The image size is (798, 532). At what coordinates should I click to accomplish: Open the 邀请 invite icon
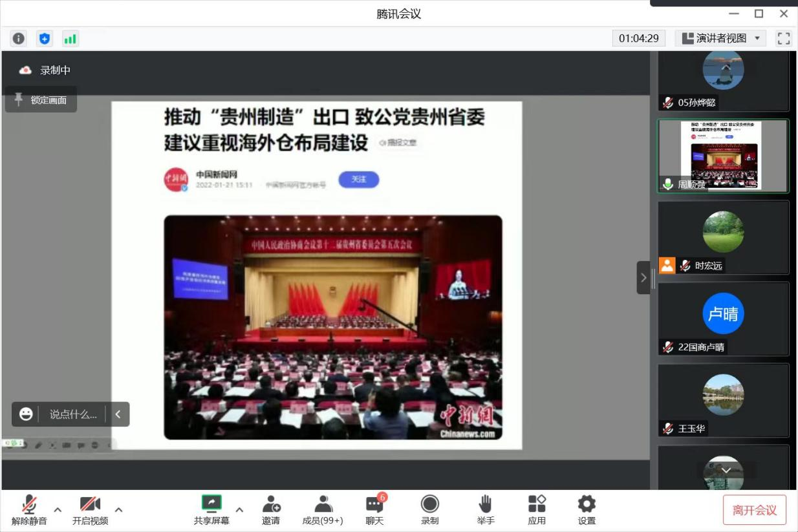(271, 510)
